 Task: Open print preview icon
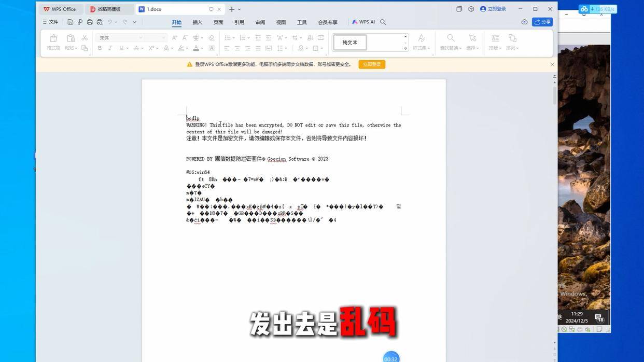(x=100, y=22)
